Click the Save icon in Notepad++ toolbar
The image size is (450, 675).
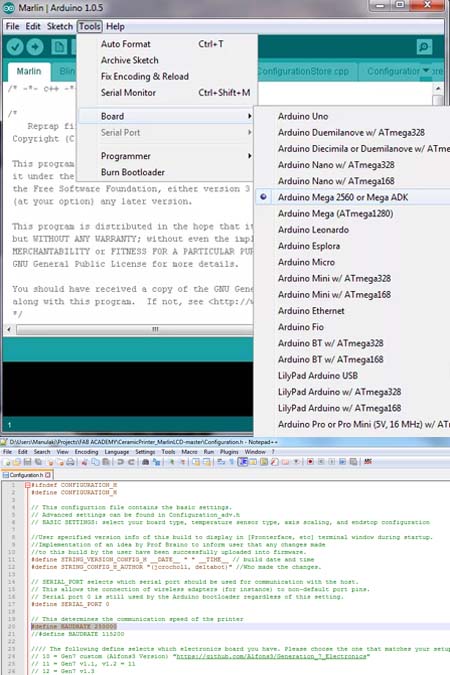pos(27,462)
